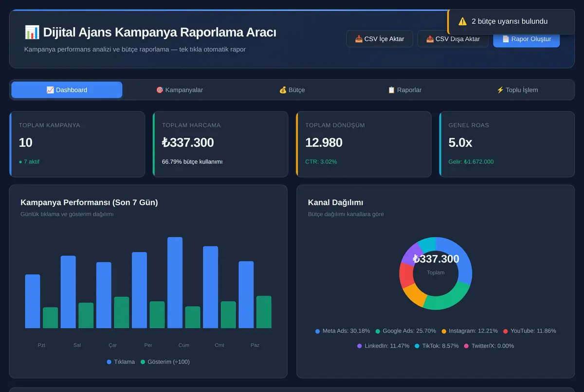Click the Genel ROAS value 5.0x
This screenshot has height=392, width=584.
pyautogui.click(x=460, y=143)
